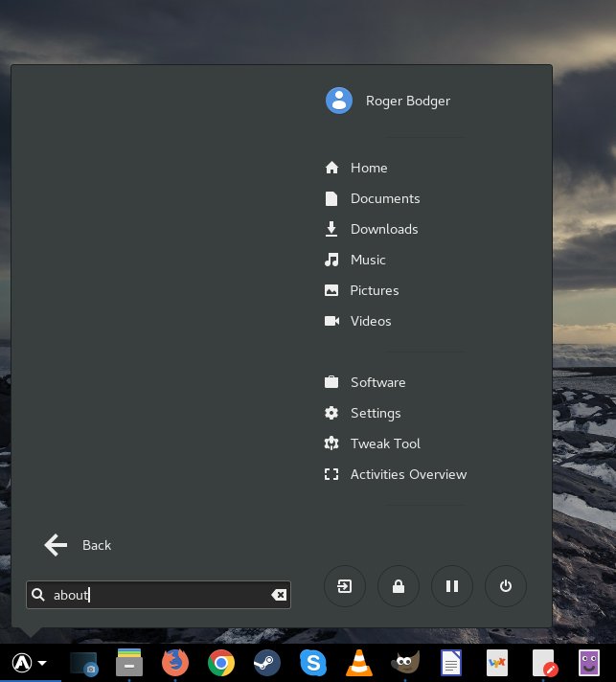Open Firefox from the taskbar
The image size is (616, 682).
click(x=175, y=663)
